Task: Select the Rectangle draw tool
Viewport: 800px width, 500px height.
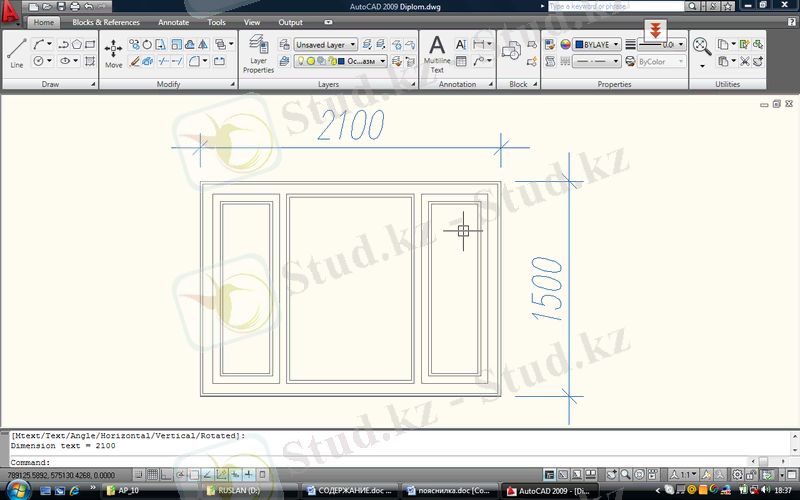Action: [x=90, y=44]
